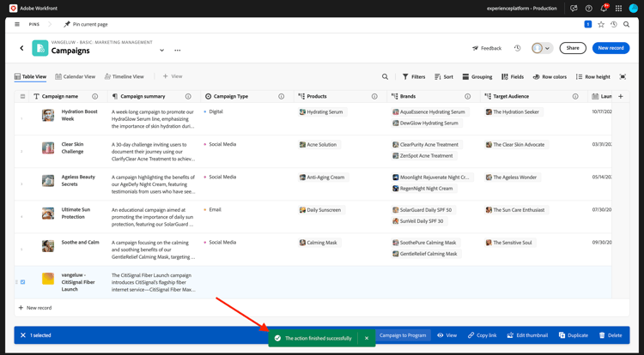Add a new column with plus icon
Viewport: 644px width, 355px height.
coord(621,96)
